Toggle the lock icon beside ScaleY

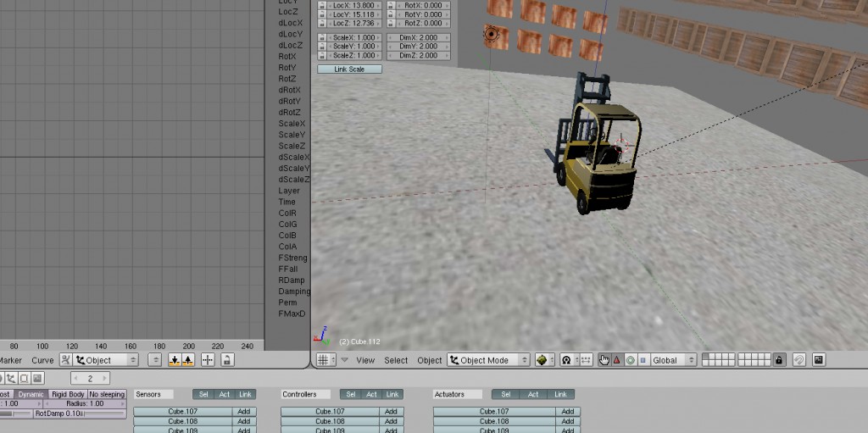(322, 47)
